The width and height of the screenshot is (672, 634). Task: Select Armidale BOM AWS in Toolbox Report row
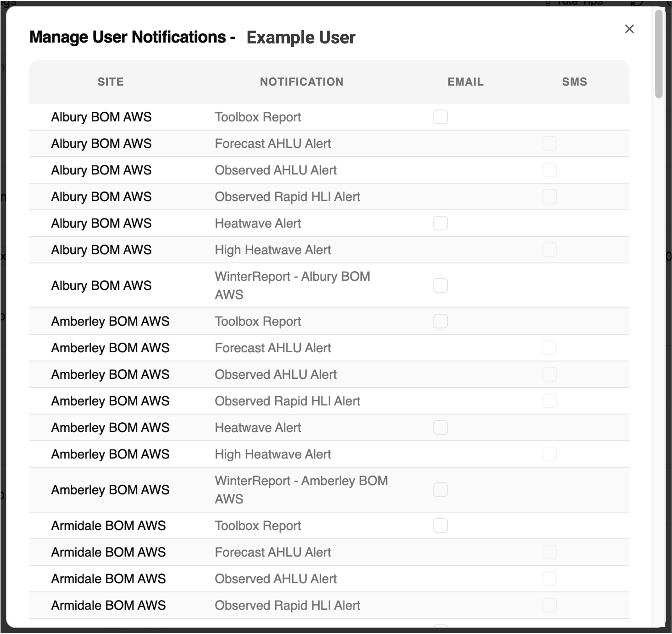[108, 526]
